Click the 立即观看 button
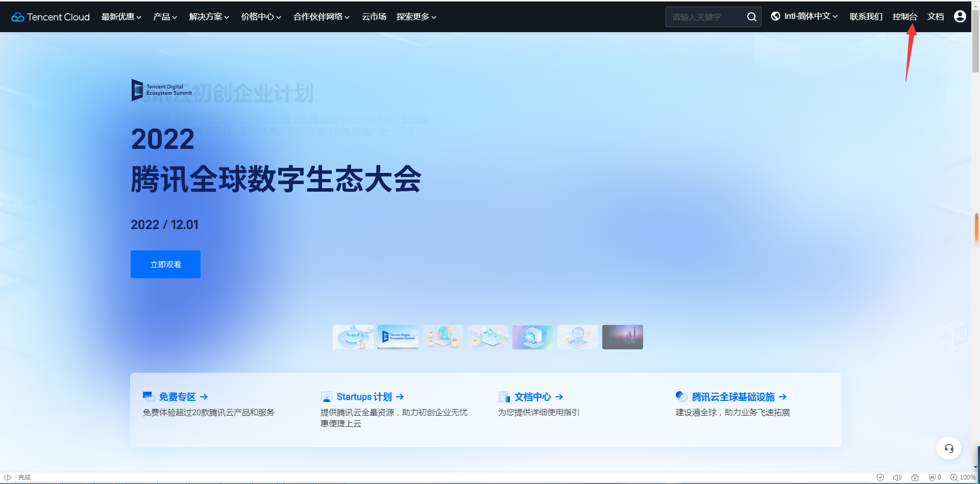 pyautogui.click(x=165, y=264)
